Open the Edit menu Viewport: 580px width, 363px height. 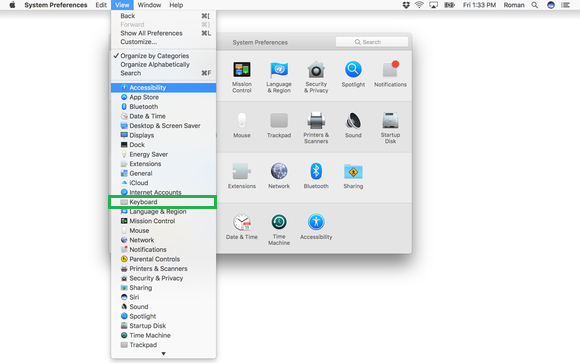[101, 5]
